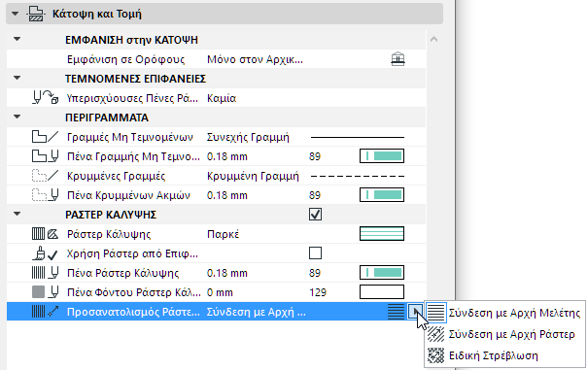Screen dimensions: 588x370
Task: Click the icon beside Πένα Ράστερ Κάλυψης
Action: [x=45, y=273]
